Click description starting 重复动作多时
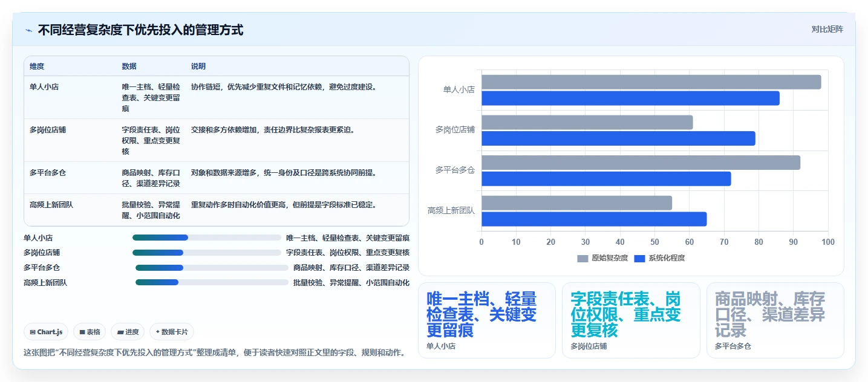Image resolution: width=868 pixels, height=382 pixels. tap(284, 205)
